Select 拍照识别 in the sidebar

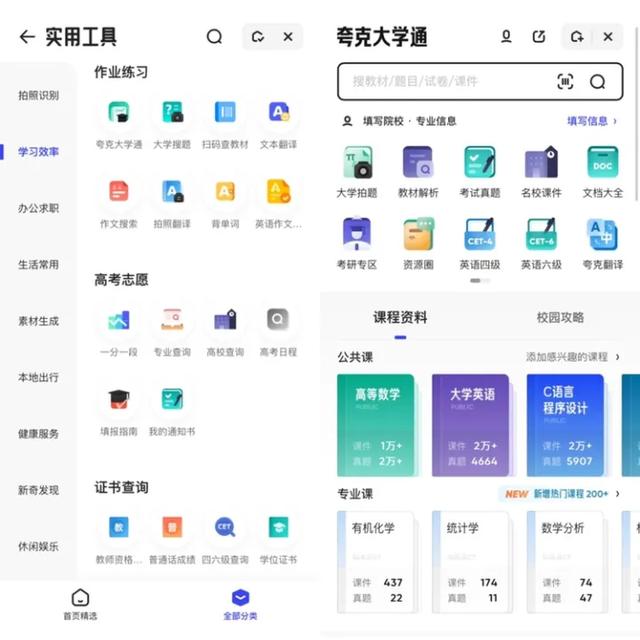point(38,96)
